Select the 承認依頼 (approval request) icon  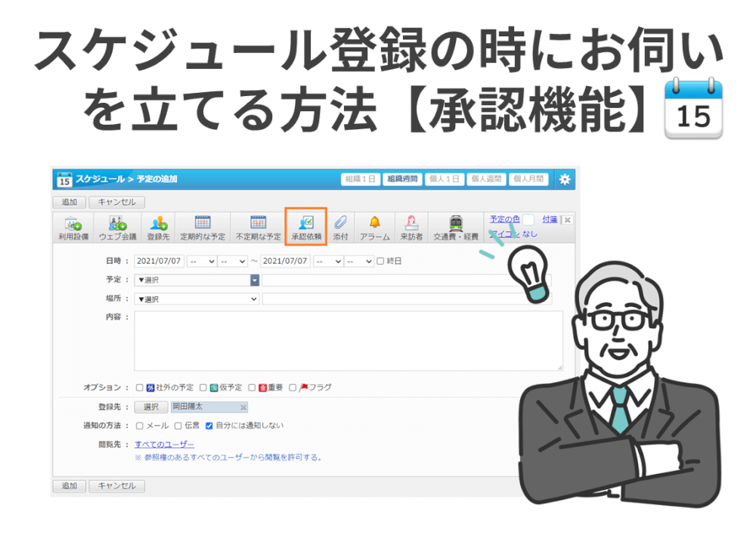click(x=305, y=227)
